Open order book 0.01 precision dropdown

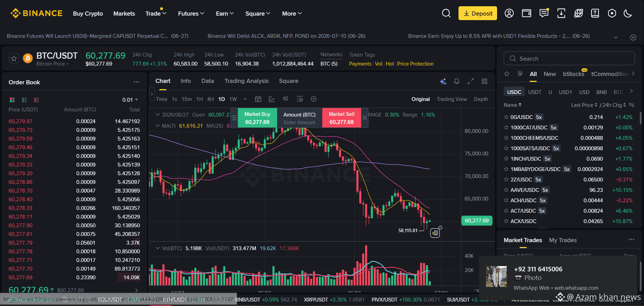tap(130, 100)
